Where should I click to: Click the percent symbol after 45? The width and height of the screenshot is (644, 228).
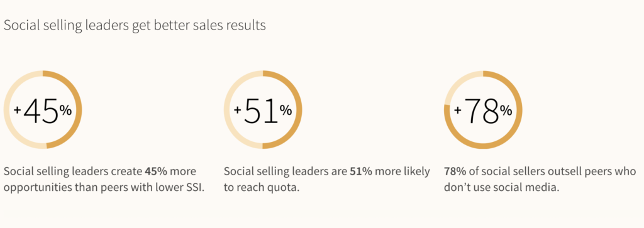(65, 110)
